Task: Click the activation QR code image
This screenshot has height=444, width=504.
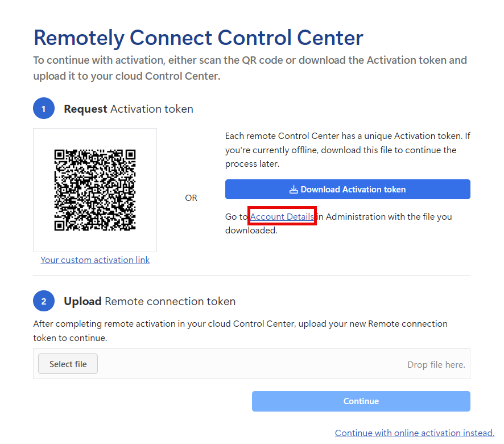Action: tap(95, 190)
